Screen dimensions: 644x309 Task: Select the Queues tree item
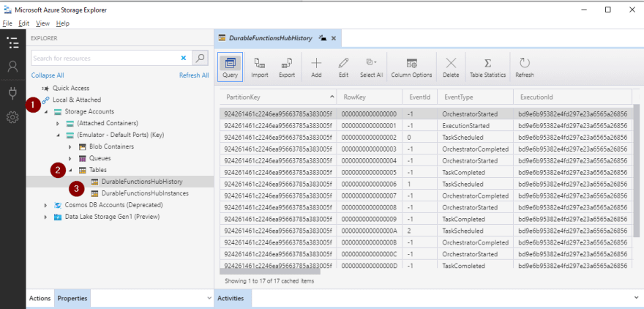100,158
